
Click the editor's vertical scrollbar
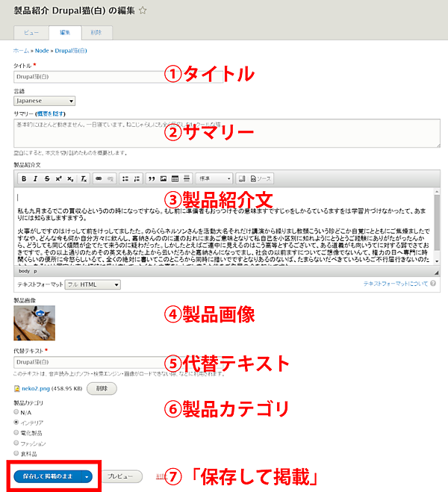tap(437, 222)
